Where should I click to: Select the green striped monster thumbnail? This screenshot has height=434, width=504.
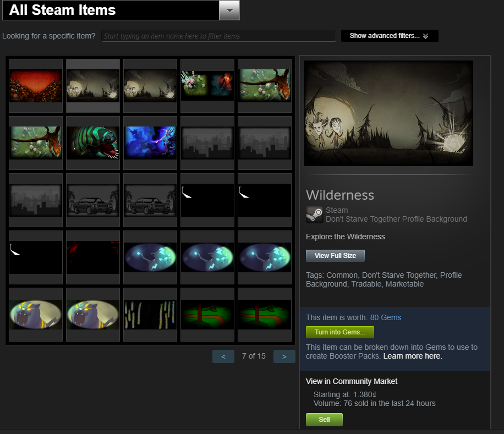point(93,143)
